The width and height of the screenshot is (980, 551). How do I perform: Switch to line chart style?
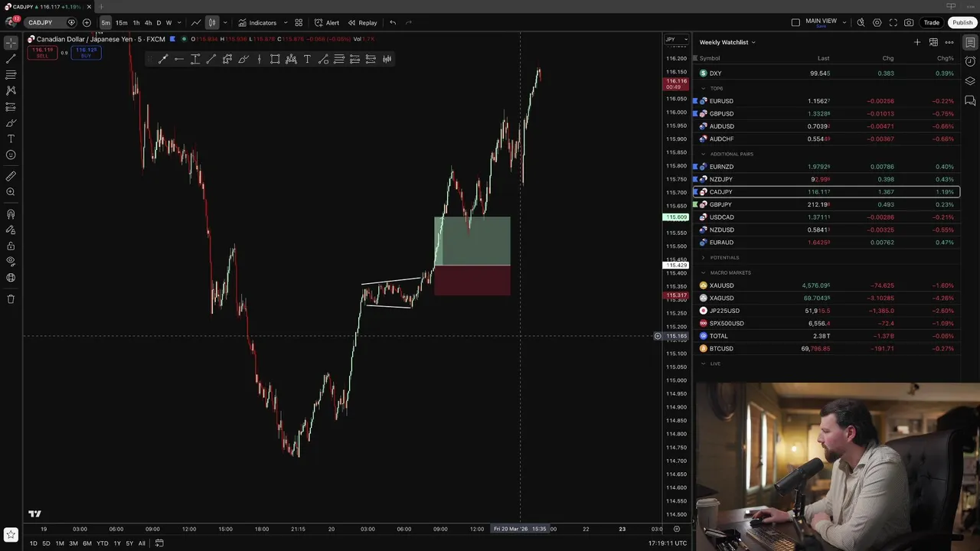pyautogui.click(x=196, y=23)
